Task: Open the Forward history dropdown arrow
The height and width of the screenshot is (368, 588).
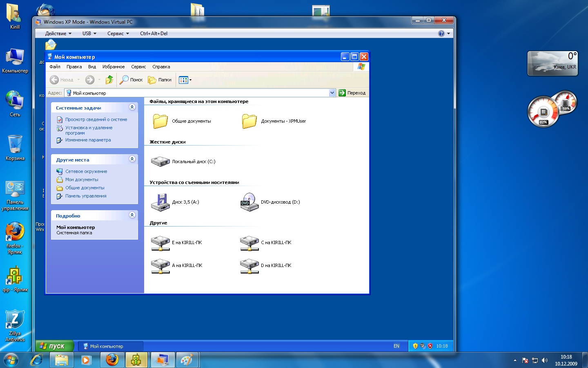Action: pyautogui.click(x=99, y=80)
